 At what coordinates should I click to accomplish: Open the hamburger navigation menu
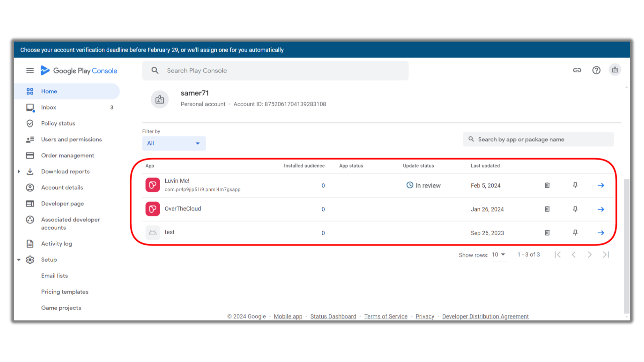pos(30,70)
